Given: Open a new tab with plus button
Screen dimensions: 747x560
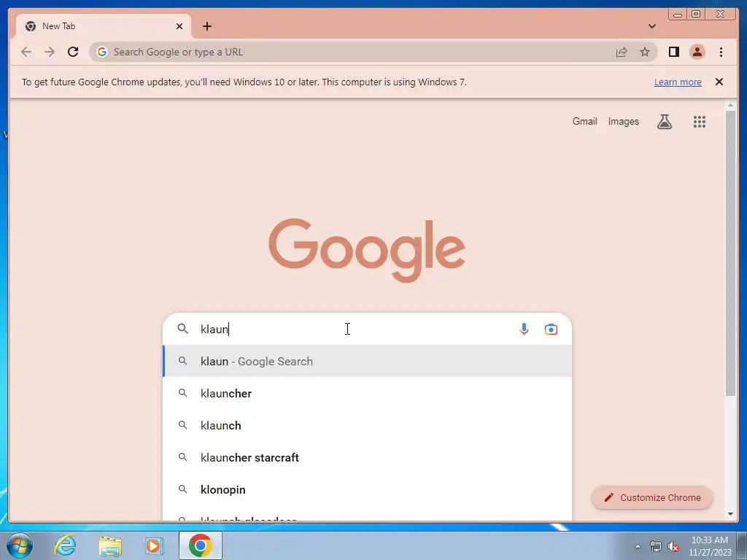Looking at the screenshot, I should click(x=206, y=26).
